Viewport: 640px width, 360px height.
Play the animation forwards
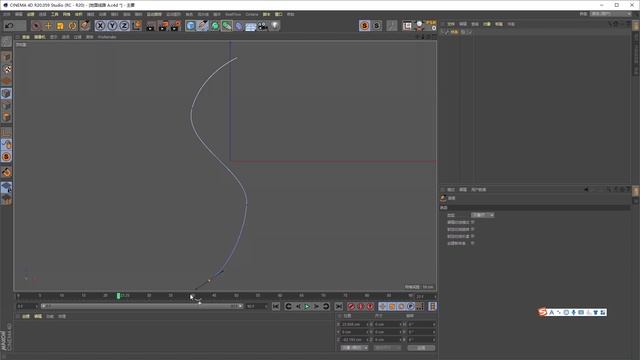point(307,306)
